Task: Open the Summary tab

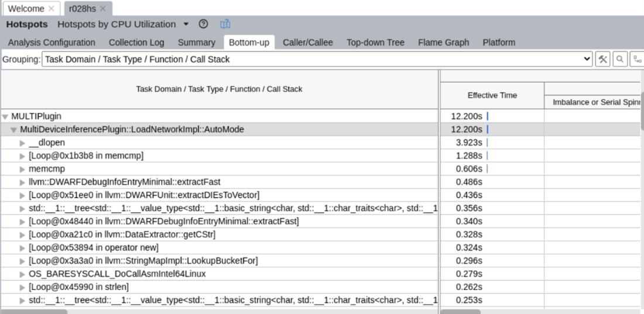Action: [196, 42]
